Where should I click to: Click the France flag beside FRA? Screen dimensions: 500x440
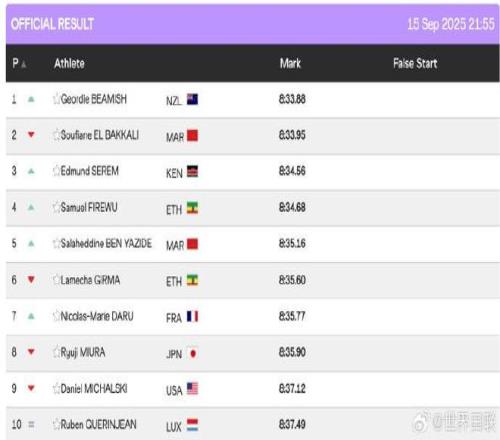coord(192,316)
